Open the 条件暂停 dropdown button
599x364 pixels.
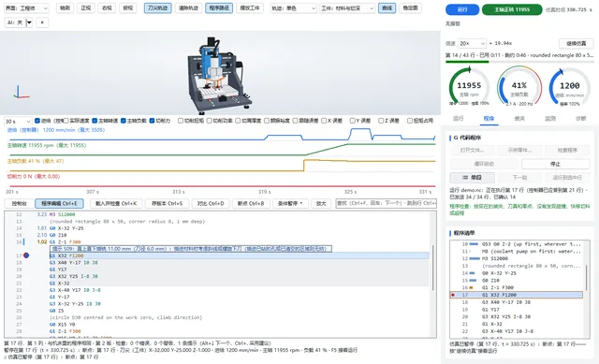tap(289, 204)
